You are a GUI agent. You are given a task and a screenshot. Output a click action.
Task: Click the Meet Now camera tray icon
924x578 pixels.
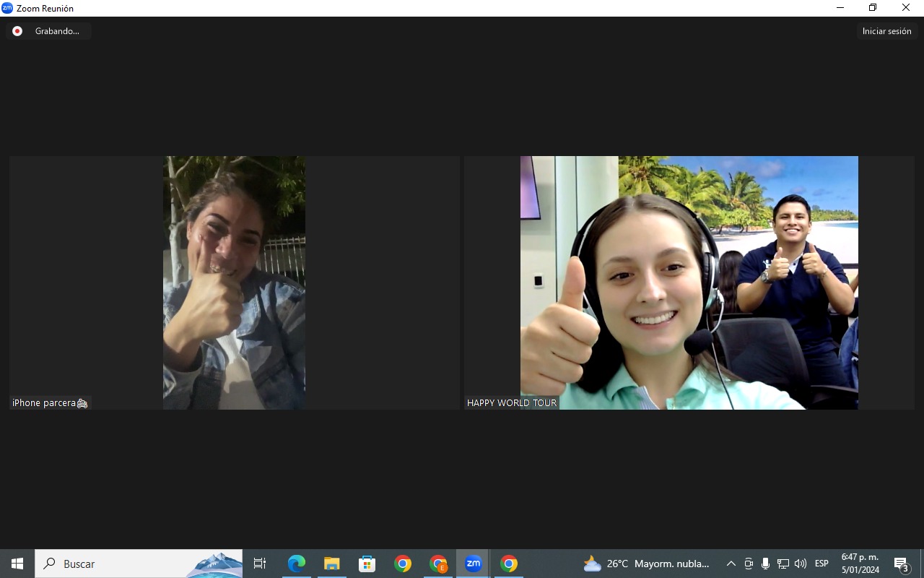749,564
